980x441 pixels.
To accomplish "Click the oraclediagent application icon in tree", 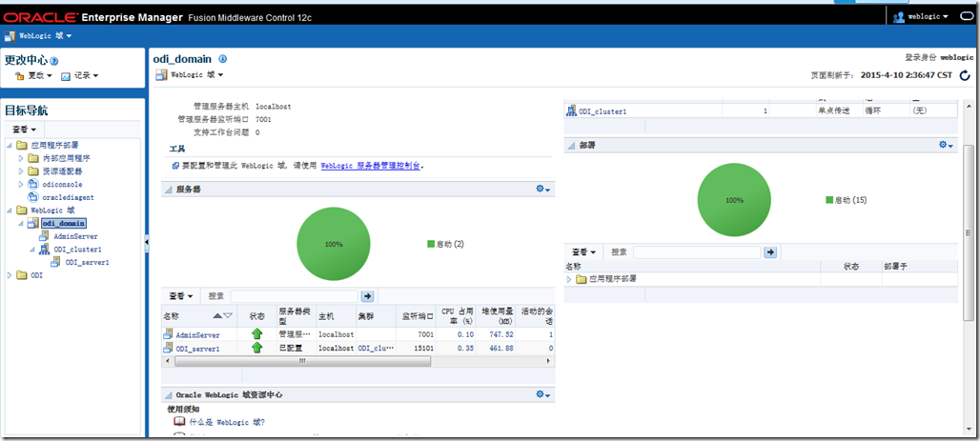I will click(33, 197).
